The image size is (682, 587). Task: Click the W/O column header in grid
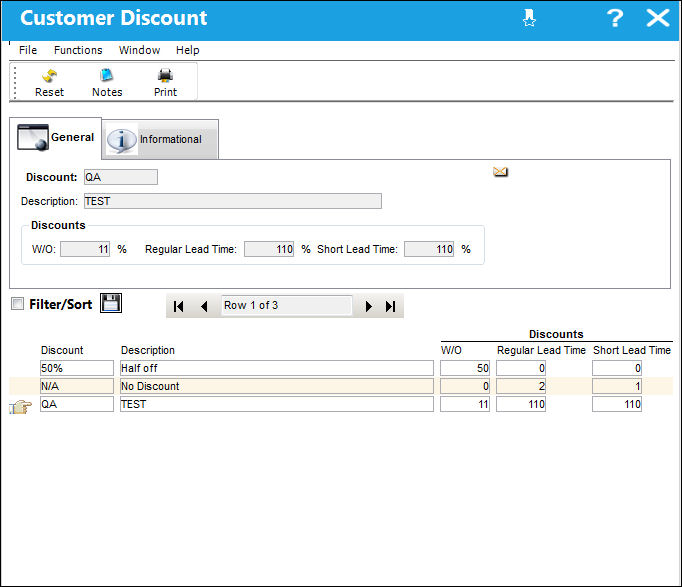tap(451, 350)
